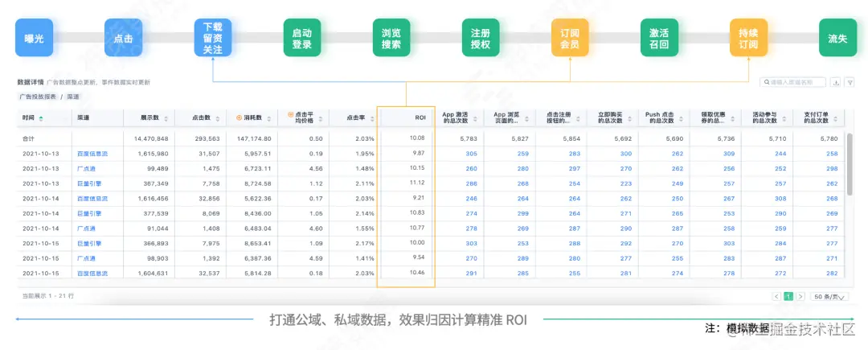868x350 pixels.
Task: Click blue value 305 under App 激活
Action: 472,154
